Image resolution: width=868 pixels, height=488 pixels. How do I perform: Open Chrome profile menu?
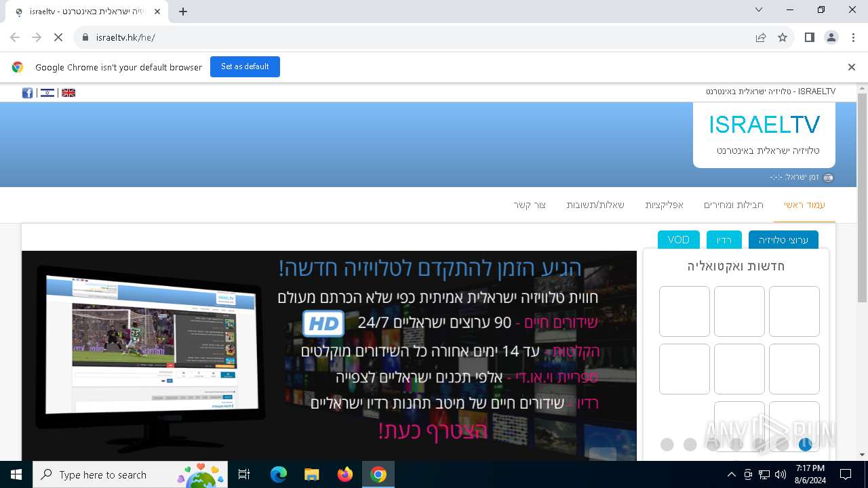pyautogui.click(x=831, y=37)
